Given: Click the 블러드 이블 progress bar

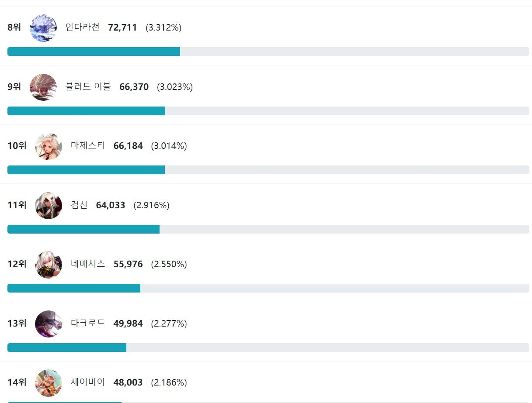Looking at the screenshot, I should [x=268, y=111].
